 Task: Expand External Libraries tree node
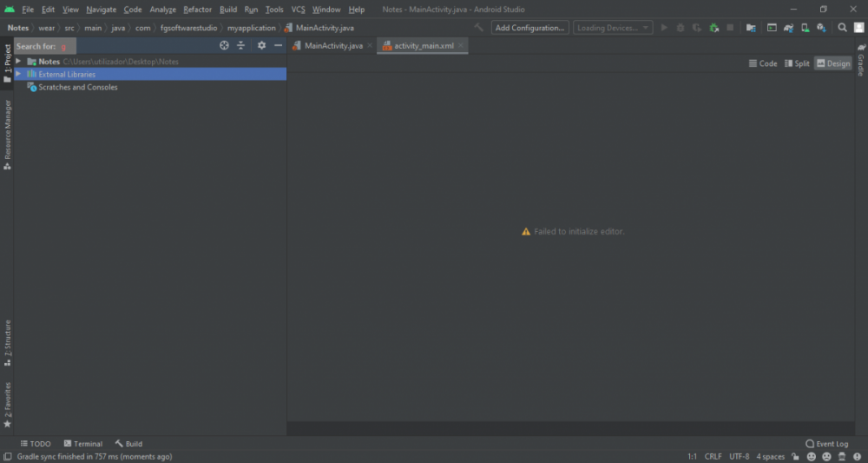pos(18,74)
